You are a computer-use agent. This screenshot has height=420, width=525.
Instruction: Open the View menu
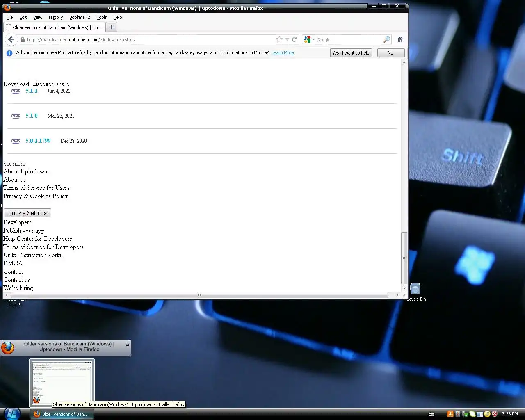pos(38,17)
